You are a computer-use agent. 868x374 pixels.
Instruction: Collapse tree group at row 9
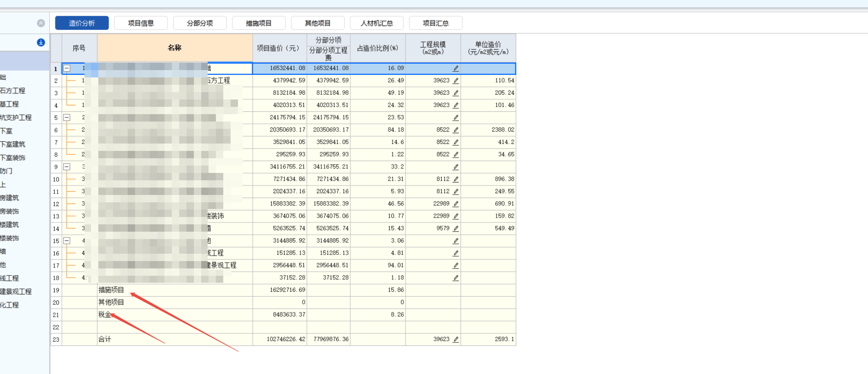pos(67,167)
